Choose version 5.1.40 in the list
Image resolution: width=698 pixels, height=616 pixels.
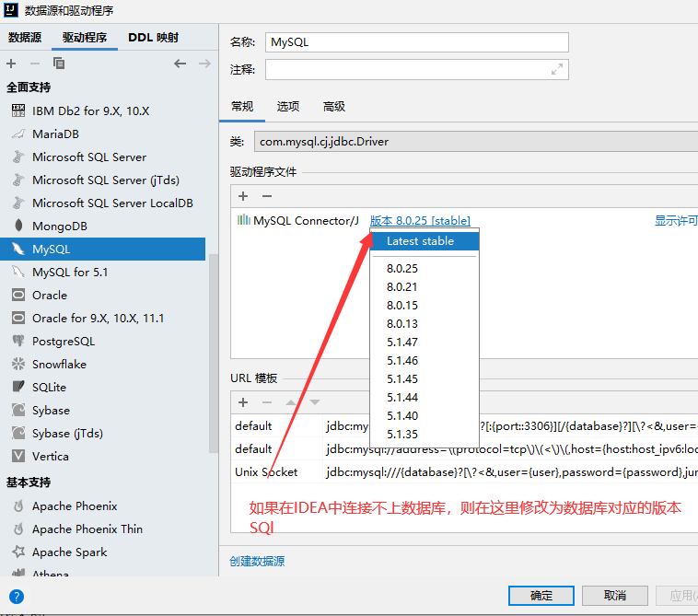[425, 415]
